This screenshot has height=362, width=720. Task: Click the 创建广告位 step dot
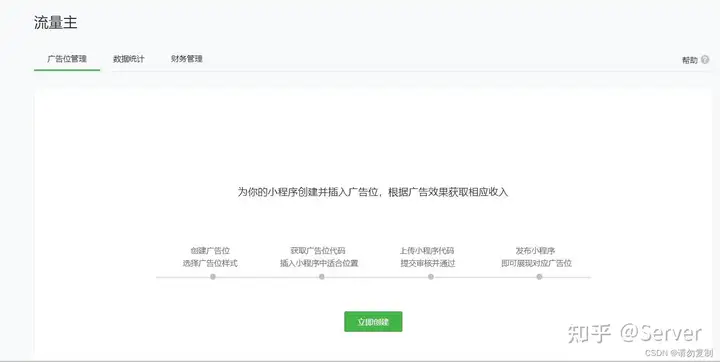click(x=213, y=277)
